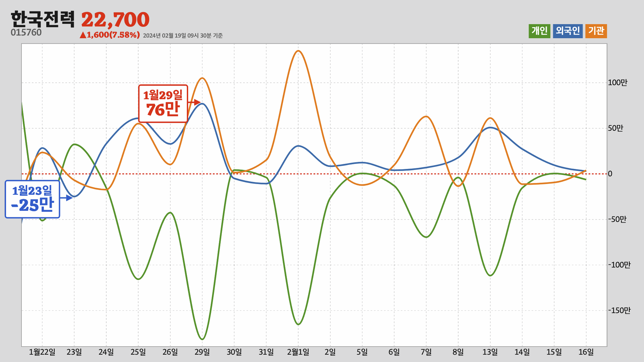This screenshot has height=362, width=644.
Task: Click the stock name 한국전력
Action: (x=43, y=19)
